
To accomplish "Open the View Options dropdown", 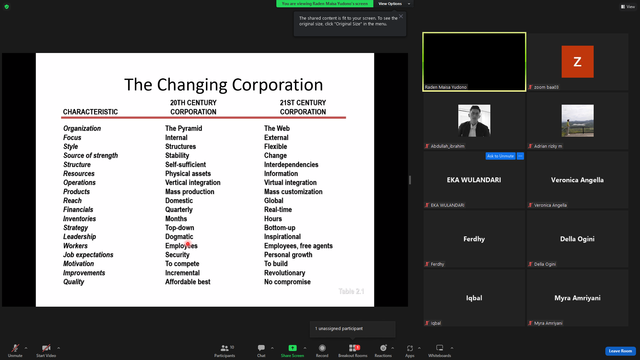I will [x=394, y=4].
